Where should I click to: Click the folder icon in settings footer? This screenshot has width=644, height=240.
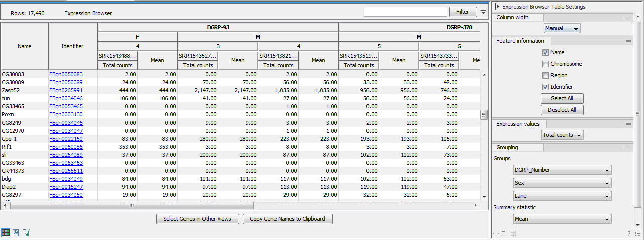coord(505,234)
